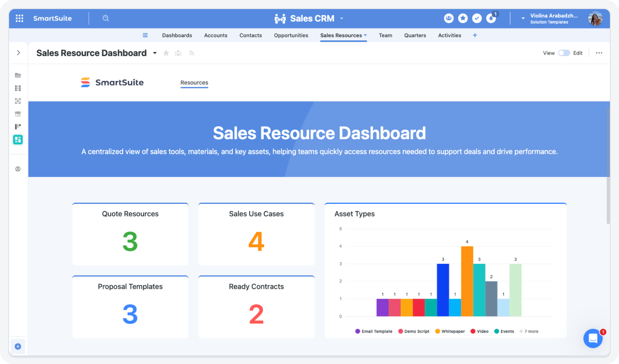Click the blue plus button at sidebar bottom
The width and height of the screenshot is (619, 364).
[x=18, y=346]
